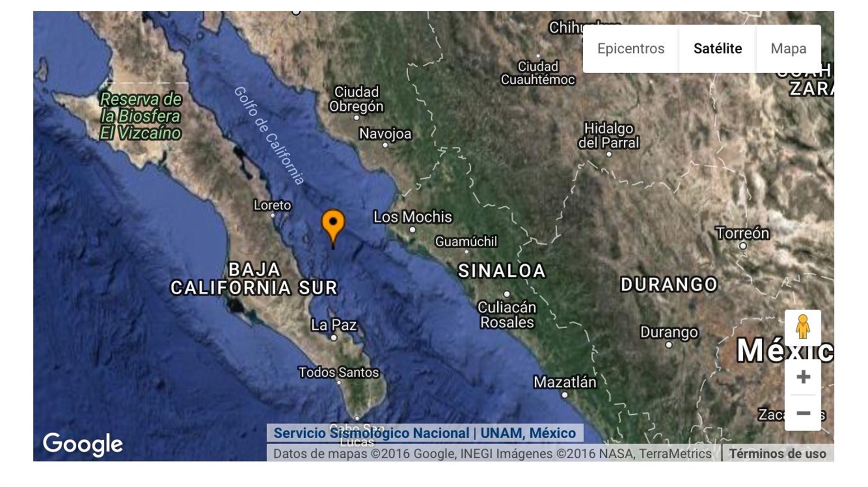Switch to the Epicentros view
The height and width of the screenshot is (488, 868).
click(631, 48)
